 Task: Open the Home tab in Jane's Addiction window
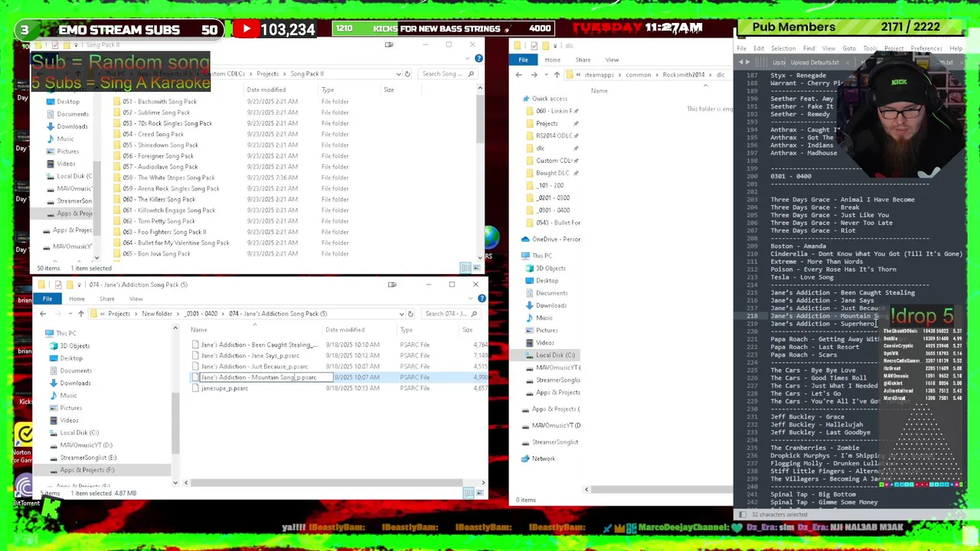[77, 299]
